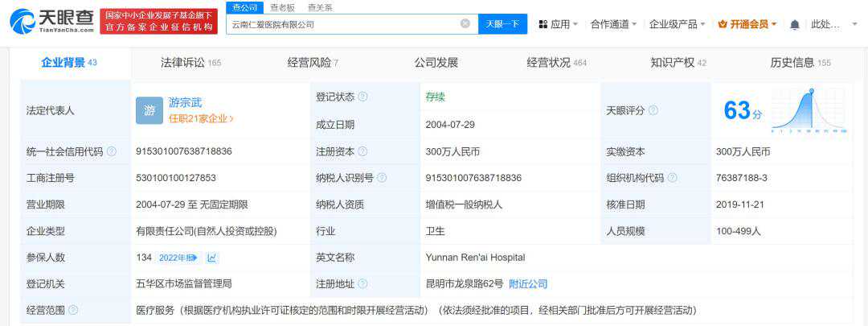
Task: Open the insured-count trend chart icon
Action: (x=211, y=258)
